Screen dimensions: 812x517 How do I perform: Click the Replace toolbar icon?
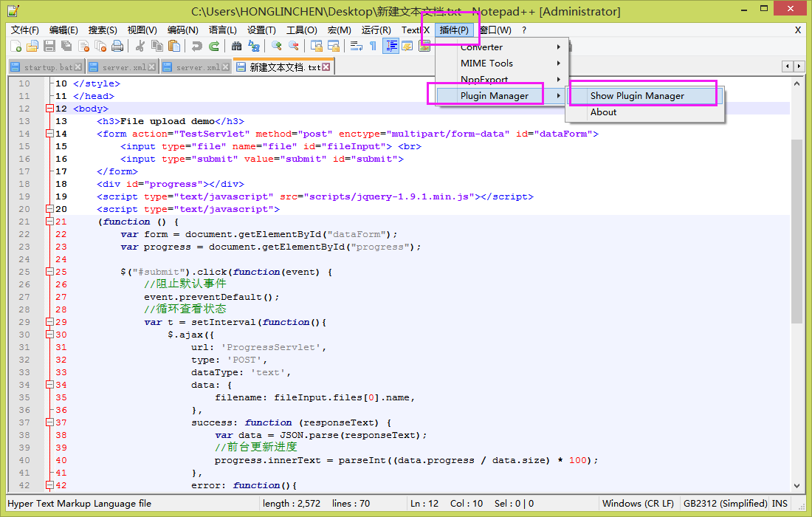click(x=254, y=47)
